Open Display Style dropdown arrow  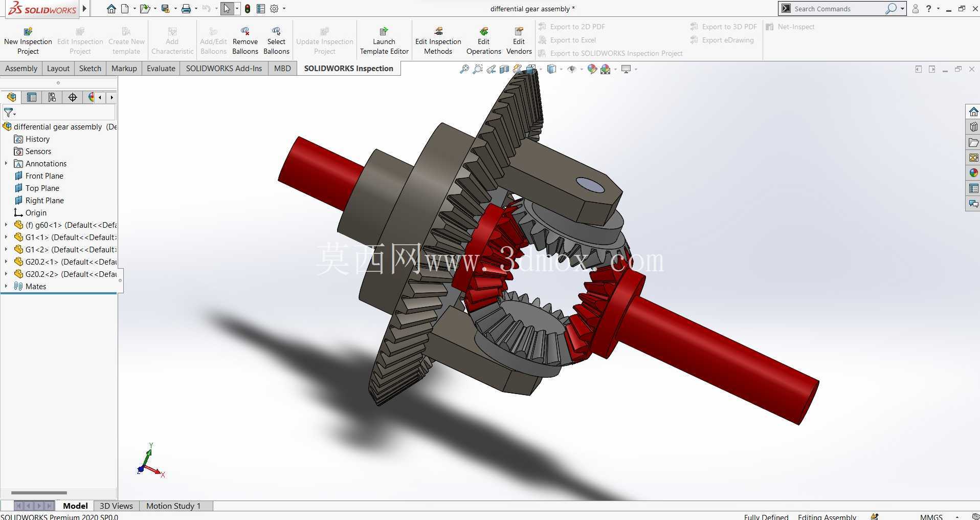click(x=561, y=69)
